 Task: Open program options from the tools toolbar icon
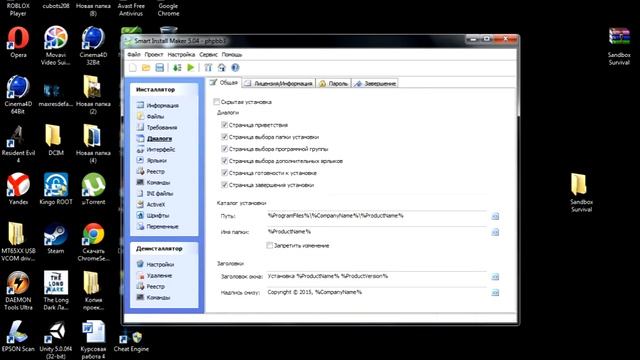pyautogui.click(x=208, y=68)
